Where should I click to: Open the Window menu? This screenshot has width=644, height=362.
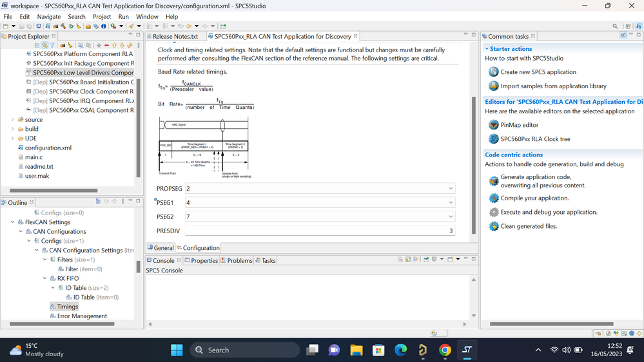(147, 16)
